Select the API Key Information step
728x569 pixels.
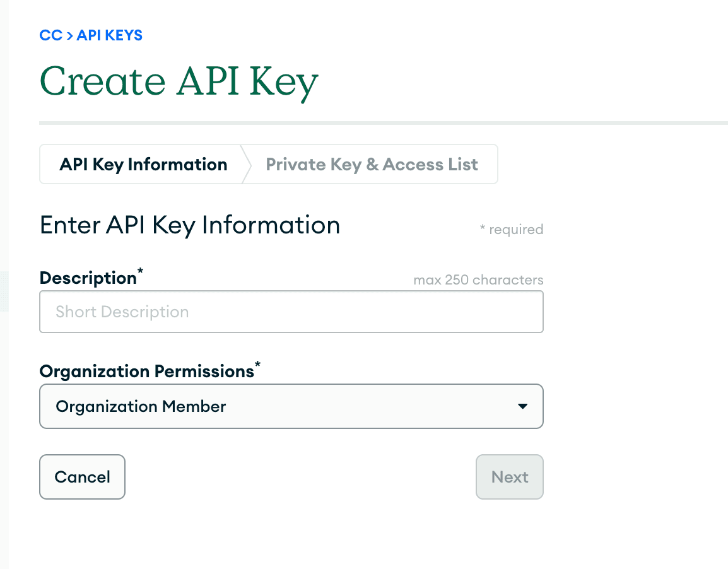pos(143,164)
